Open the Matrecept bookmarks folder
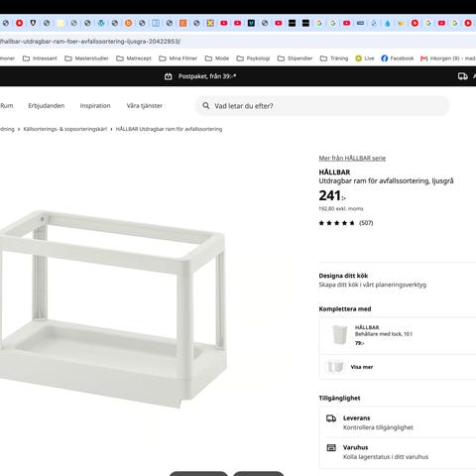The height and width of the screenshot is (476, 476). pyautogui.click(x=134, y=59)
